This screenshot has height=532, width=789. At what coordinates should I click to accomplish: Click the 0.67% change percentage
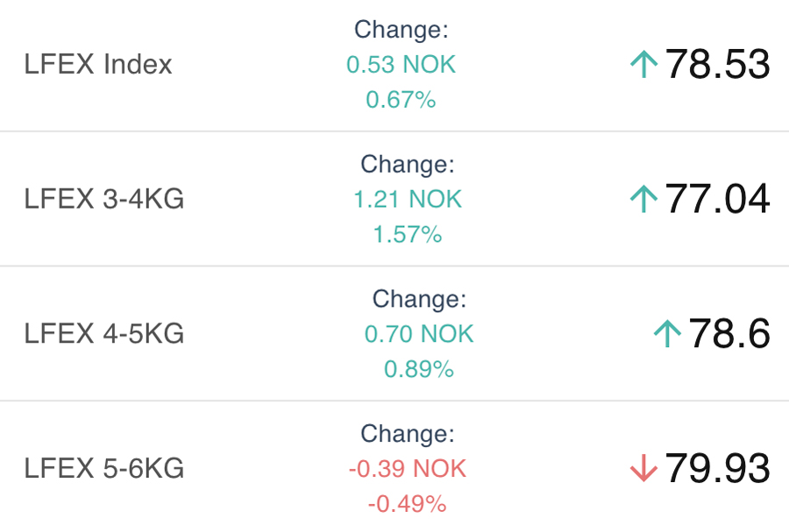pos(401,100)
